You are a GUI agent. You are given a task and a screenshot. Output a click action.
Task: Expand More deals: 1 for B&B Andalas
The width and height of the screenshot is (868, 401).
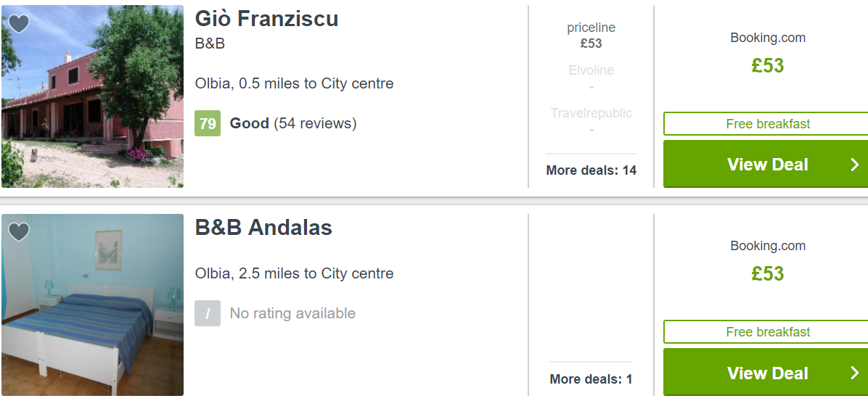point(591,379)
